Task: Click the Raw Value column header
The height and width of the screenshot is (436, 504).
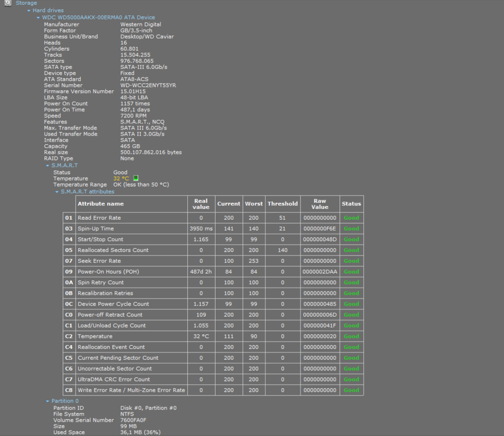Action: (x=320, y=203)
